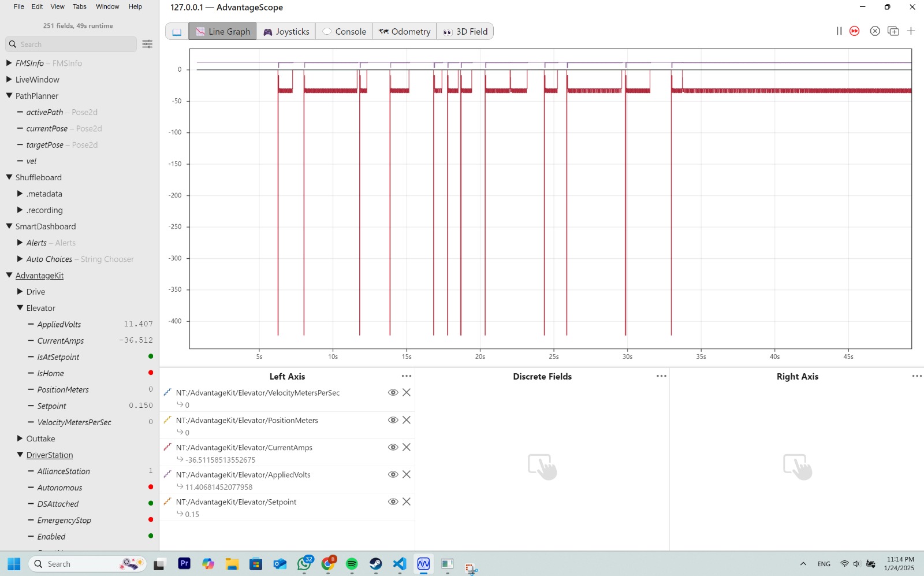The width and height of the screenshot is (924, 576).
Task: Open the documentation book tab
Action: (177, 32)
